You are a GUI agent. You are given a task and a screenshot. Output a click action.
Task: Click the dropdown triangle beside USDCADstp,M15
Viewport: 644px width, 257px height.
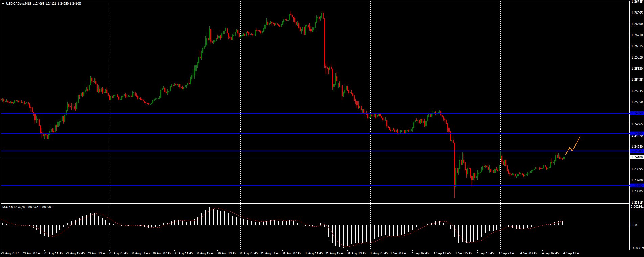(x=3, y=4)
